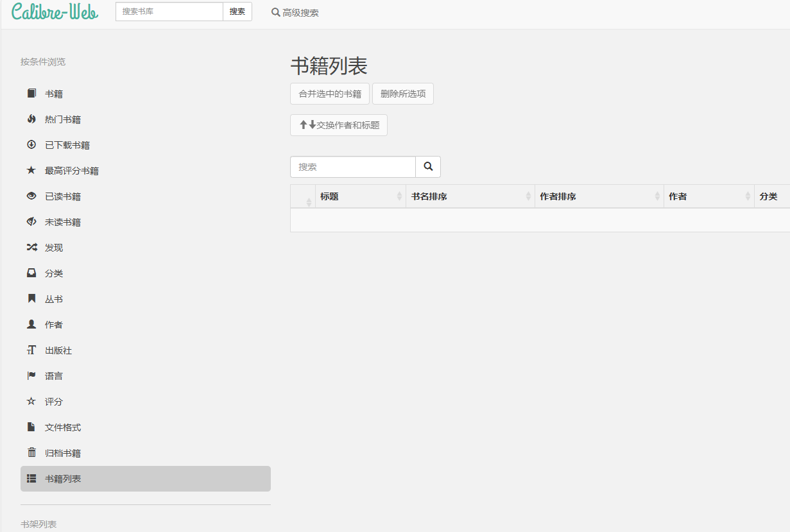Click the crossed-eye icon beside 未读书籍

31,222
